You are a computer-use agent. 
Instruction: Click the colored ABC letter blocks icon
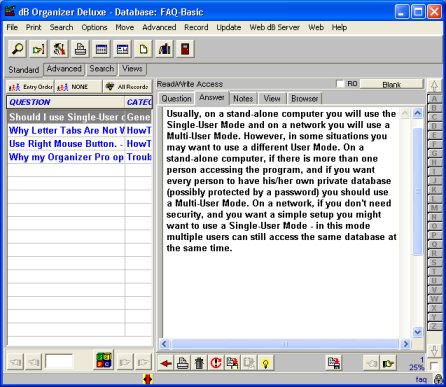104,360
